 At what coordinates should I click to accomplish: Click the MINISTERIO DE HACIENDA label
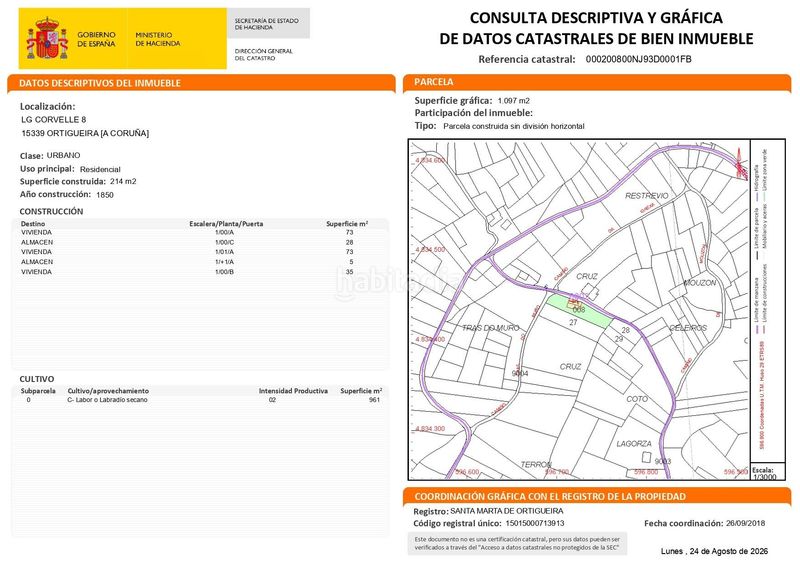[158, 39]
